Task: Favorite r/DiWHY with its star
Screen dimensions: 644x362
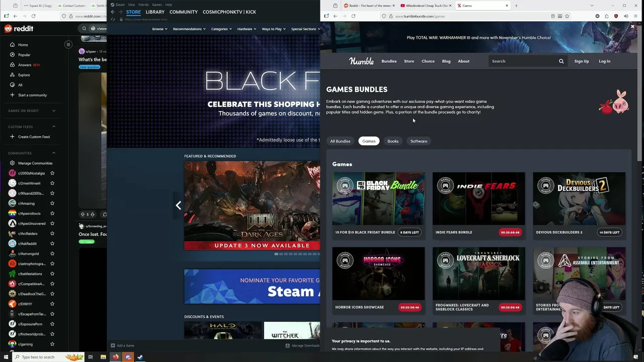Action: coord(52,304)
